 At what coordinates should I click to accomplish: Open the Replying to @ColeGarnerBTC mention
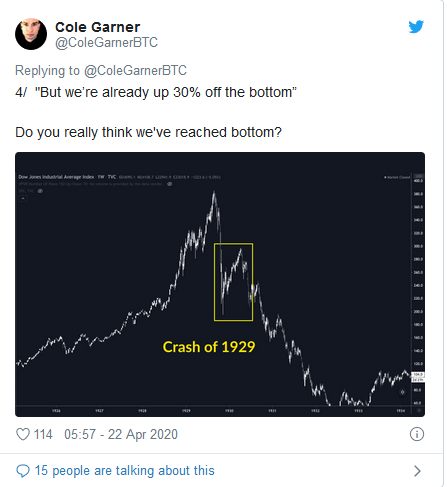(x=135, y=70)
